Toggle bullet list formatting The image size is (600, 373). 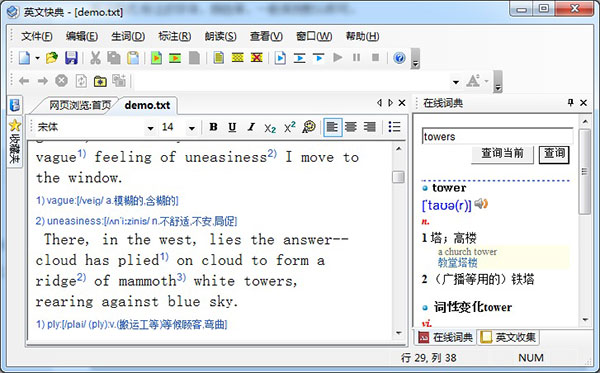(x=394, y=127)
